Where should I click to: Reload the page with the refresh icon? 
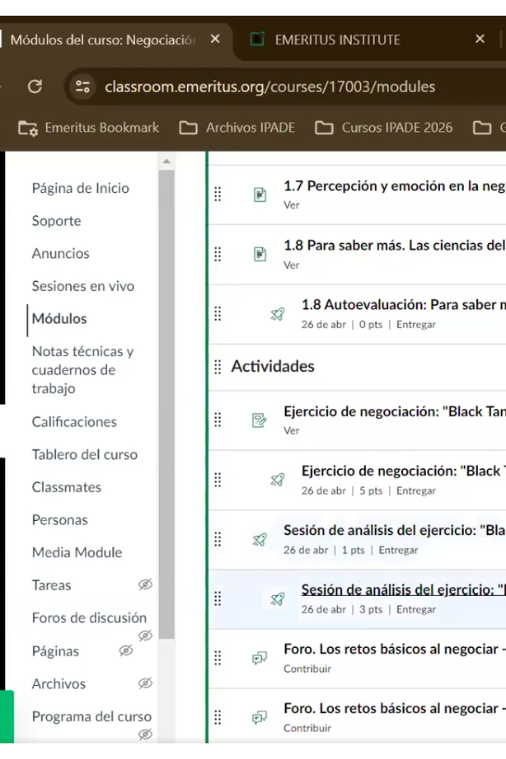tap(34, 87)
